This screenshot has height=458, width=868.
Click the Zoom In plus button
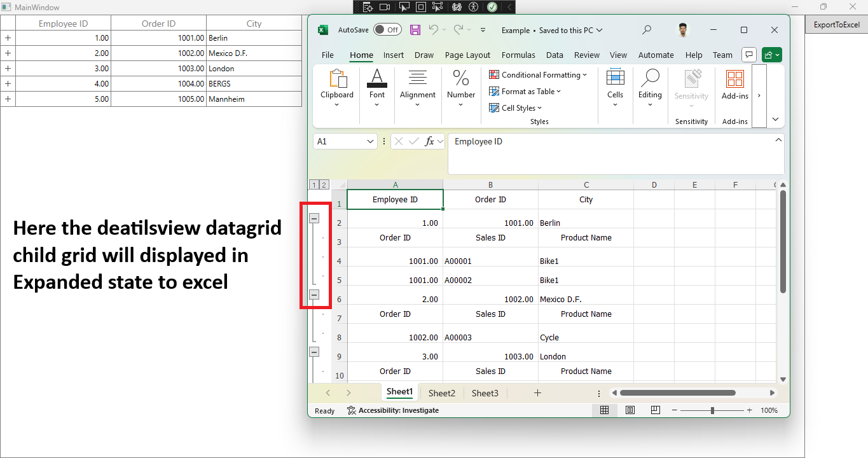point(750,410)
